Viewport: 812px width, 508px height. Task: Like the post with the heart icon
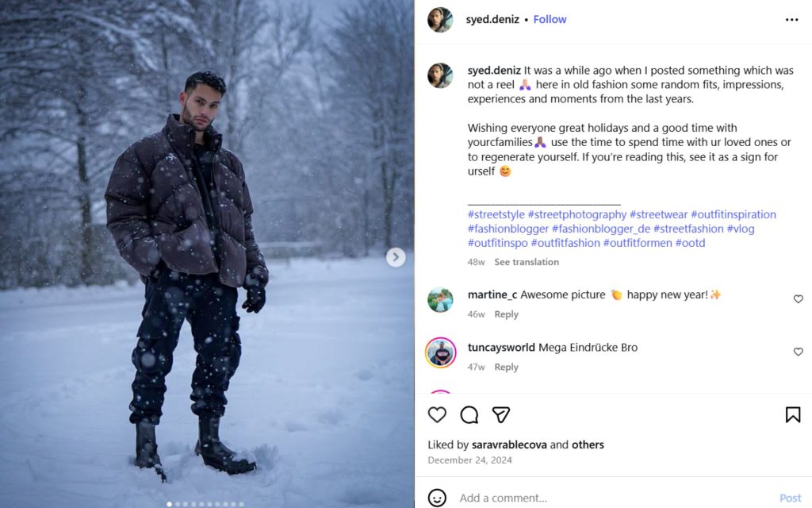point(437,414)
